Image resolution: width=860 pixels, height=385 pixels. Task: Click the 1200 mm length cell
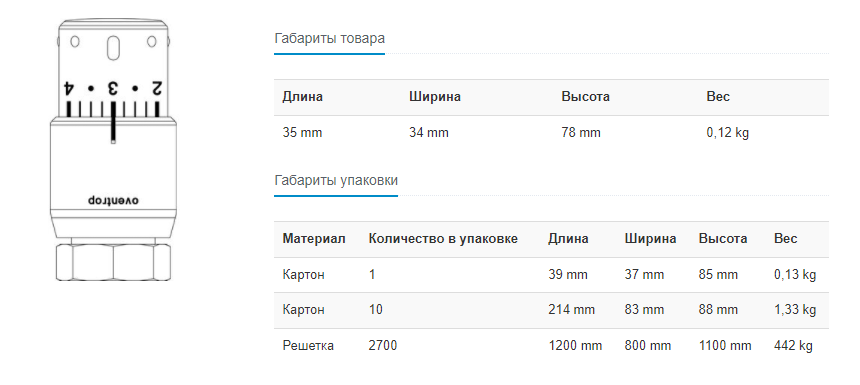coord(575,346)
